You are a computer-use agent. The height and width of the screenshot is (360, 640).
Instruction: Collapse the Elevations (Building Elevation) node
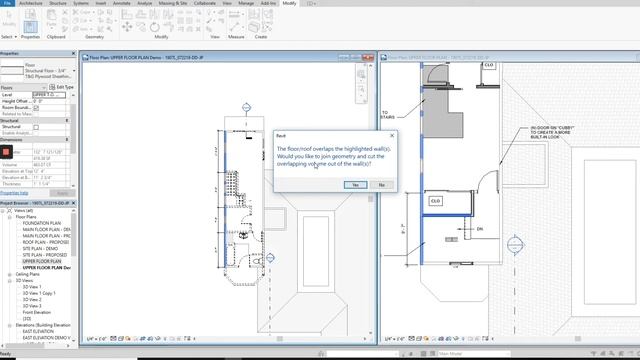9,325
